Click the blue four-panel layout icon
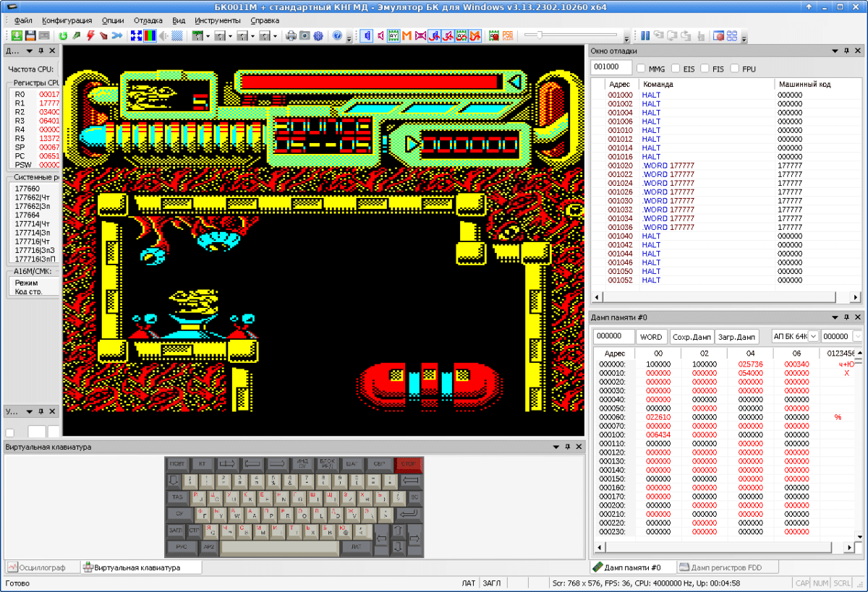The height and width of the screenshot is (592, 868). click(732, 35)
